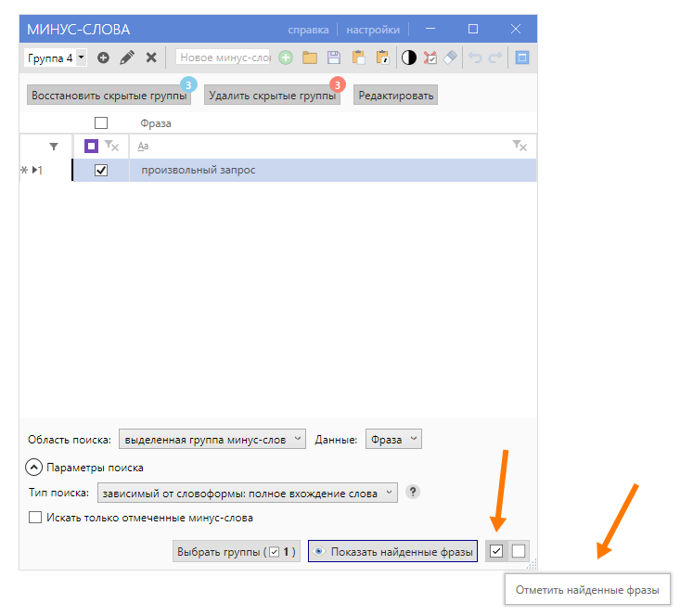Image resolution: width=693 pixels, height=616 pixels.
Task: Click the clipboard icon with pen
Action: [382, 58]
